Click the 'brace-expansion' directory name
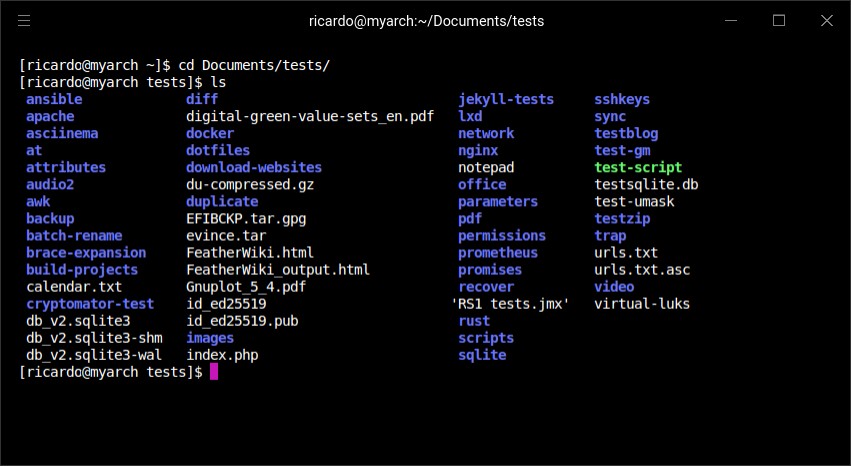 point(86,253)
